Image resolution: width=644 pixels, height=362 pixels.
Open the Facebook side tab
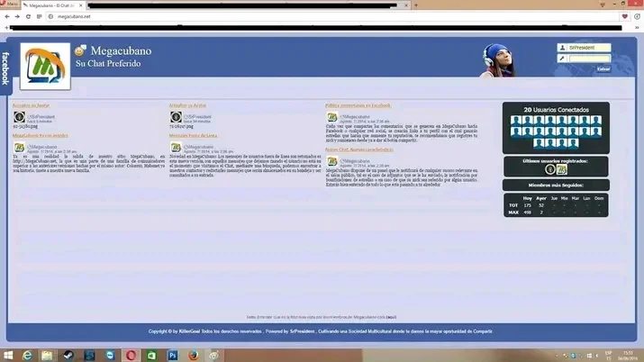5,68
